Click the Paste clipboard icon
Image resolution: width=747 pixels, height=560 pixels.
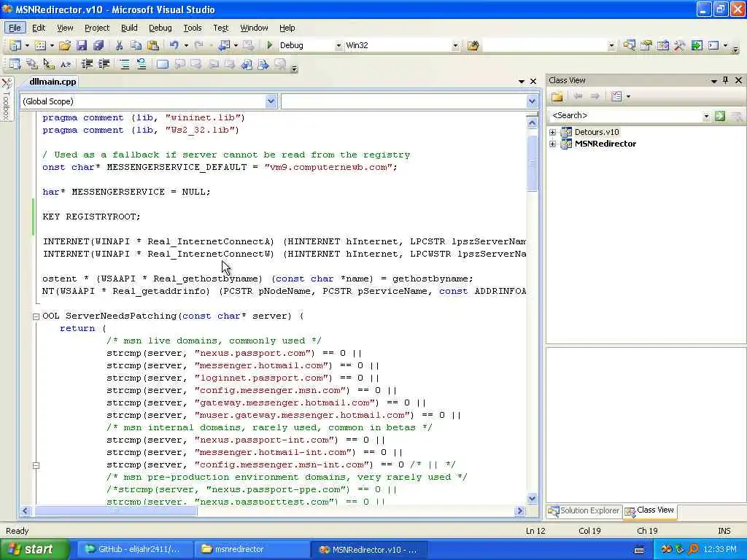coord(153,45)
